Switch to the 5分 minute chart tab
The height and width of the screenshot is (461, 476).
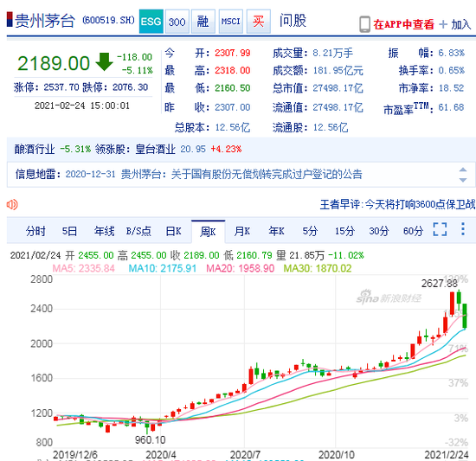point(310,231)
